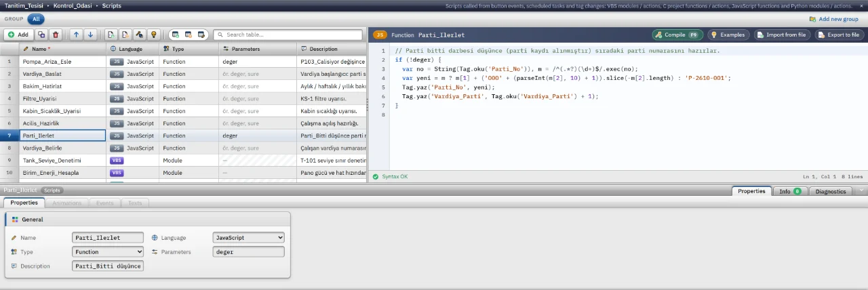Select the Acilis_Hazirlik row
Viewport: 868px width, 290px height.
183,123
